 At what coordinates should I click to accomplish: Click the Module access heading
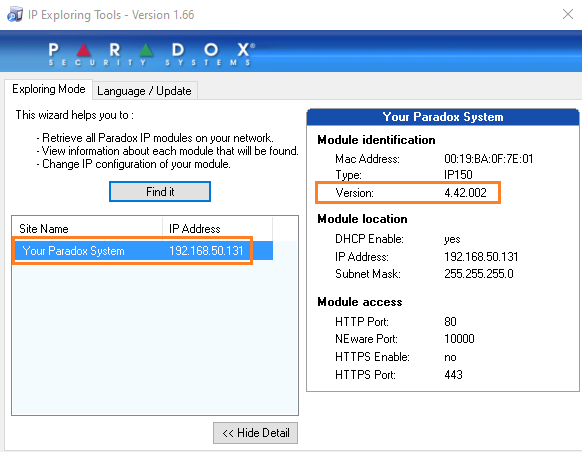[360, 302]
